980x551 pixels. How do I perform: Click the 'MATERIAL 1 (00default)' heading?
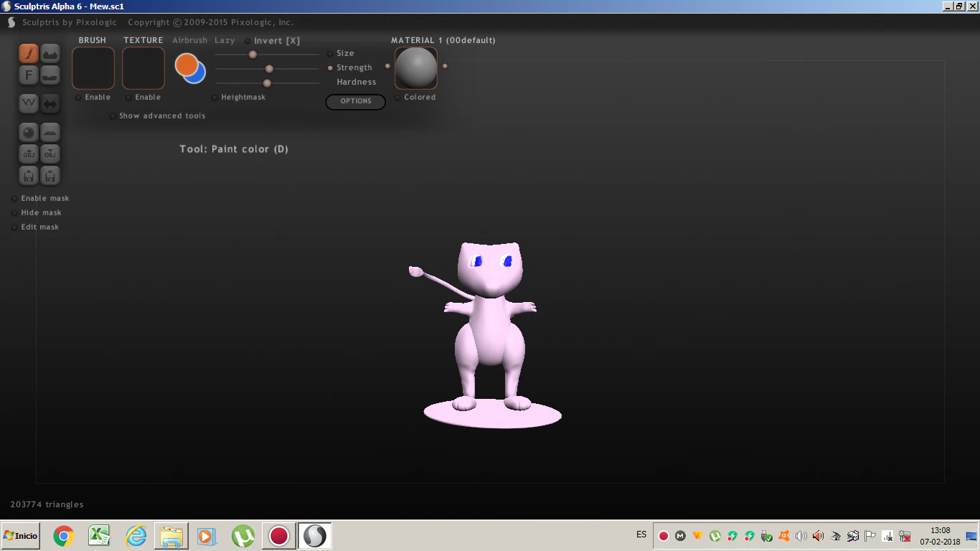[443, 40]
